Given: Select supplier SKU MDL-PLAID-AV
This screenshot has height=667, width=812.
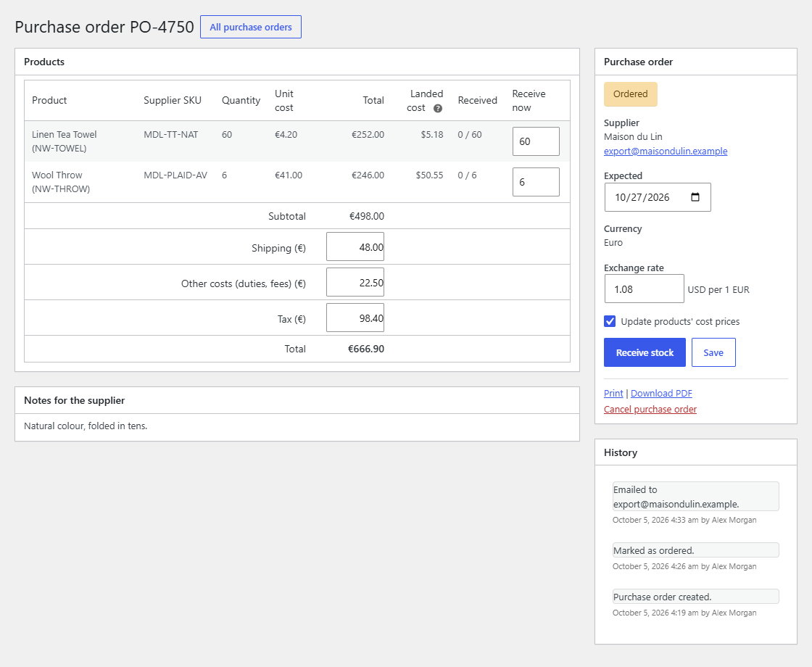Looking at the screenshot, I should pos(175,175).
